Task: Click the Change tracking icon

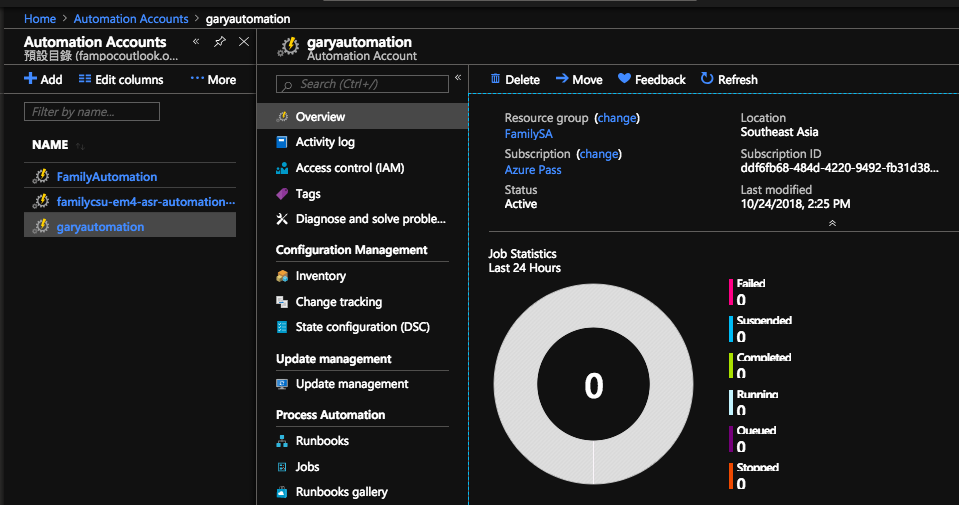Action: [x=282, y=301]
